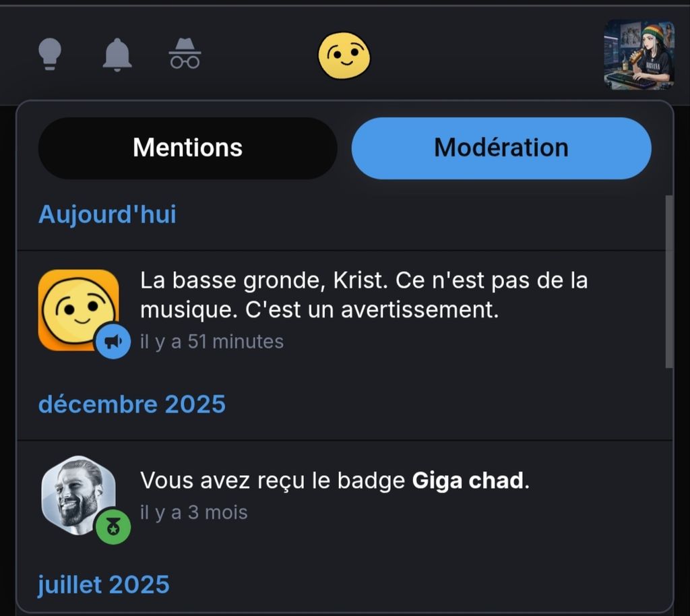Click the smiley site logo in the header
Image resolution: width=690 pixels, height=616 pixels.
[344, 55]
